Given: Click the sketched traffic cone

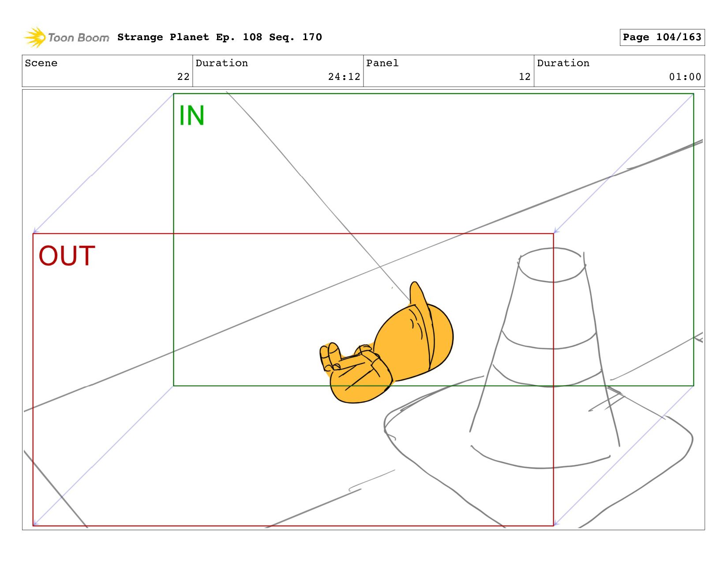Looking at the screenshot, I should coord(538,389).
